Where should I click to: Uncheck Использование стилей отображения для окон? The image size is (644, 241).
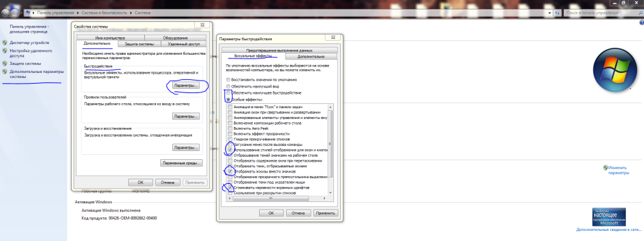point(230,150)
